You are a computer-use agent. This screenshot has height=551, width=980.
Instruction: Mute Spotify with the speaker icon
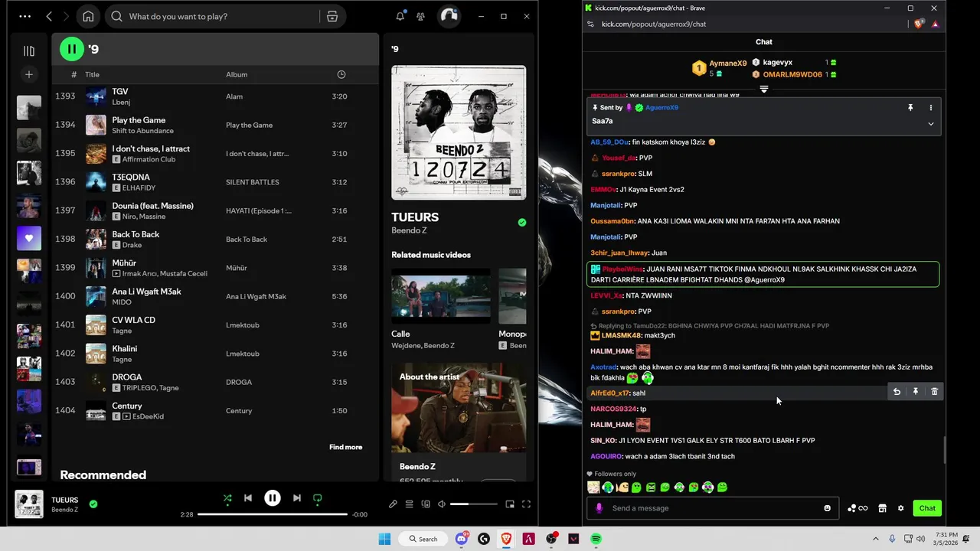pos(443,504)
